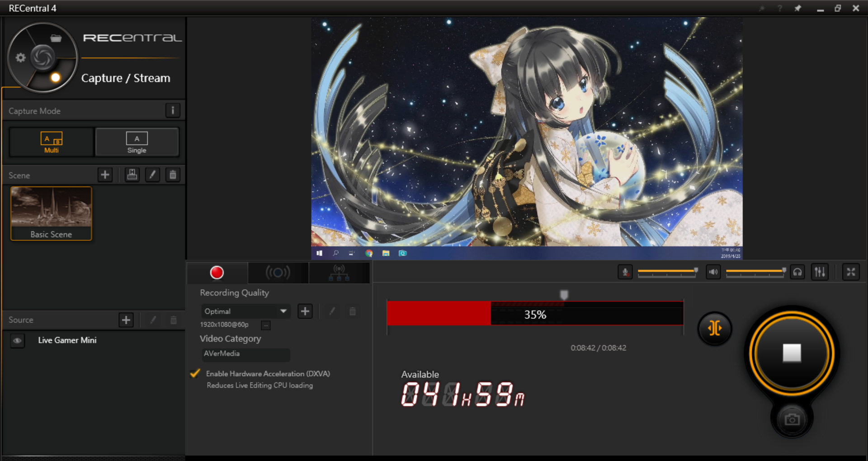Click Windows Start button in preview
The image size is (868, 461).
click(319, 253)
